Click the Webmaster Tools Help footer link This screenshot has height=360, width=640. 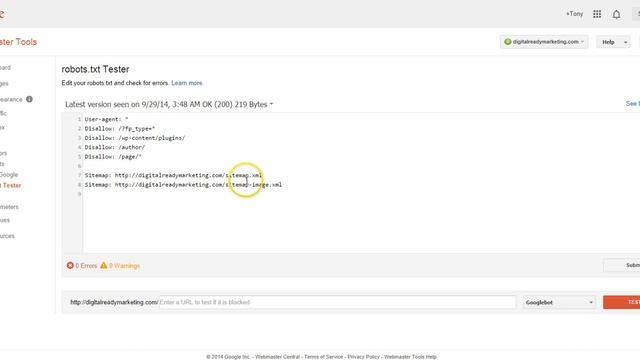[410, 357]
